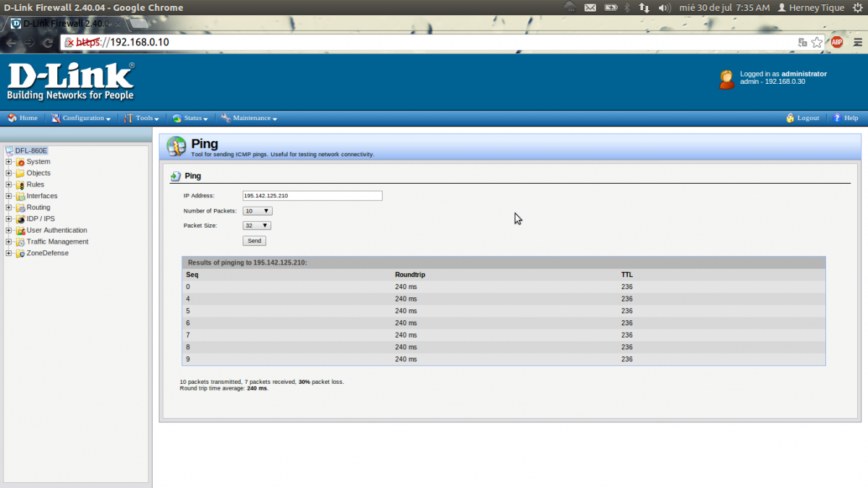
Task: Click the browser forward arrow
Action: (29, 42)
